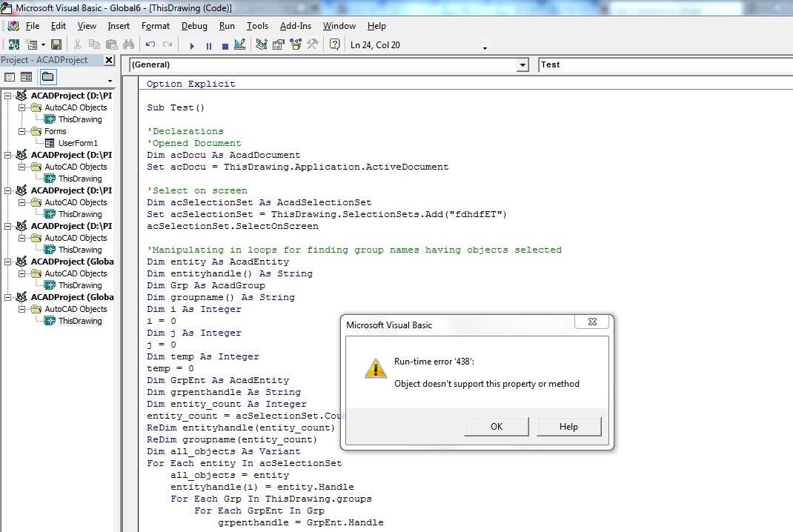Open the Run menu

pos(227,26)
